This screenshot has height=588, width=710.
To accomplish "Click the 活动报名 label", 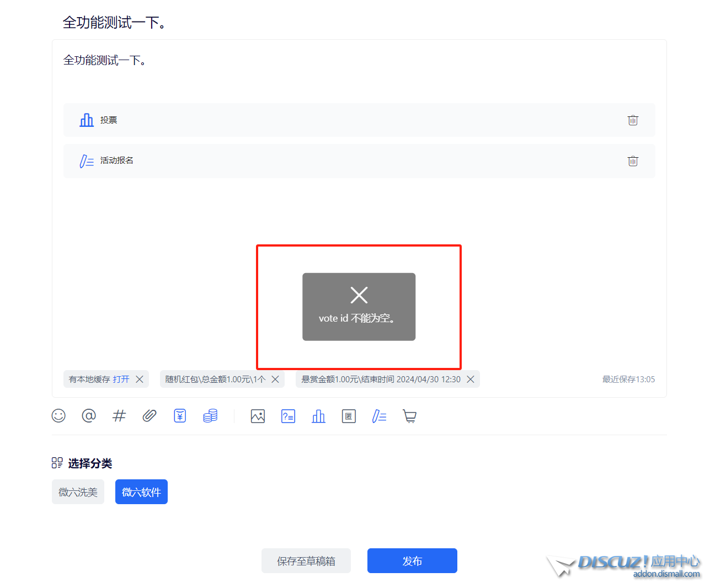I will pos(116,161).
